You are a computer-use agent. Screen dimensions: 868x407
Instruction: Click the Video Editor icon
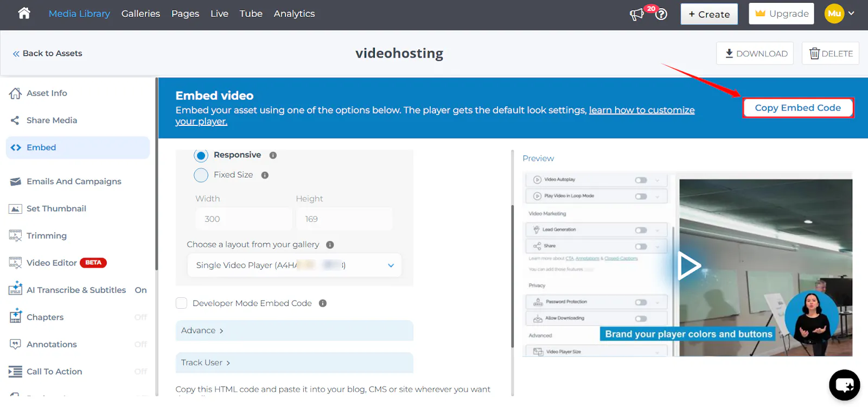tap(15, 263)
